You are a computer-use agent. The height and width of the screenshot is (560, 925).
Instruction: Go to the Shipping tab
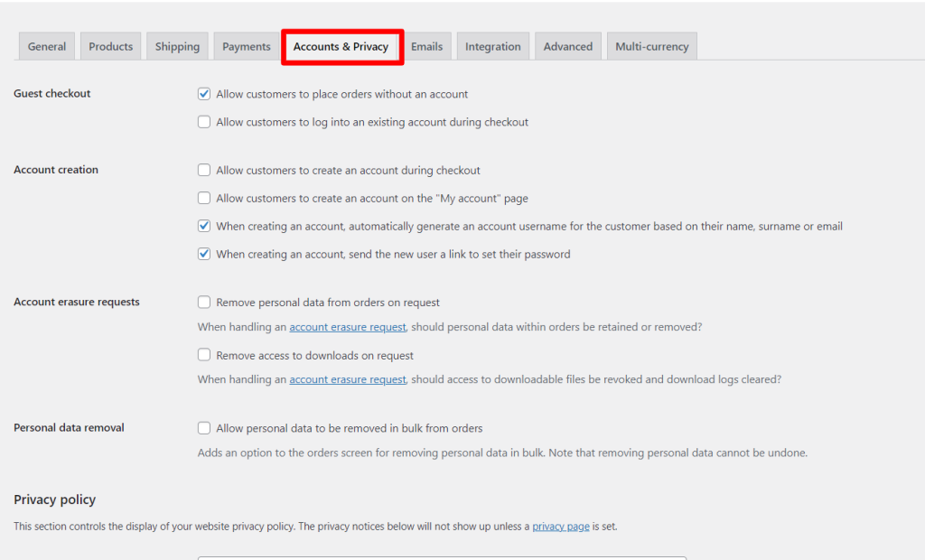pos(177,47)
